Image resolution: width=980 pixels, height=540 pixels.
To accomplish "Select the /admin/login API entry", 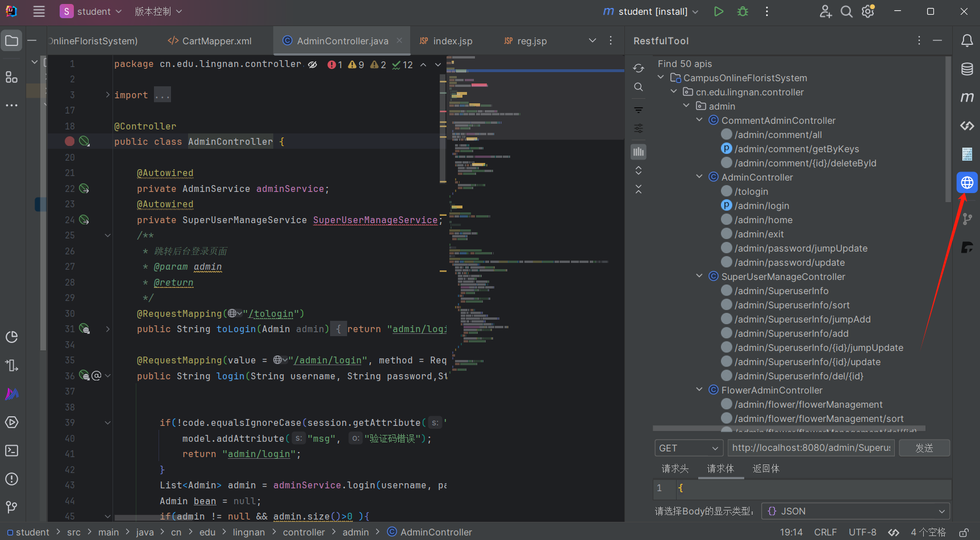I will point(761,206).
